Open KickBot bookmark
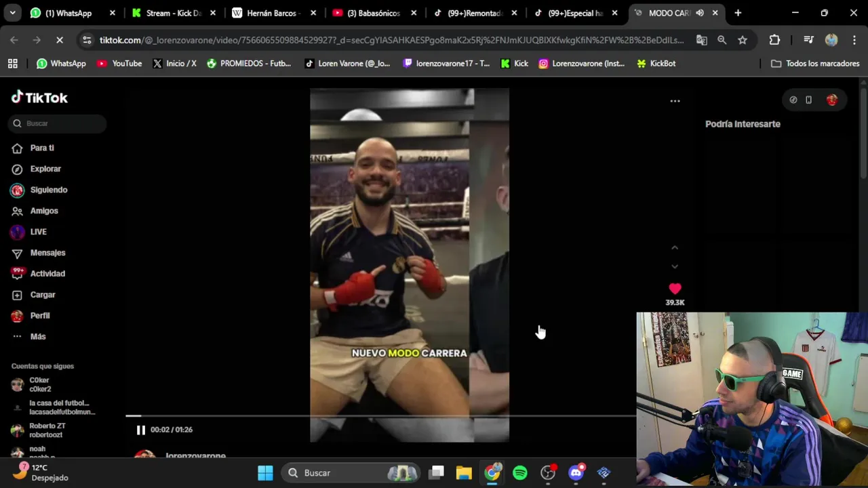The image size is (868, 488). click(656, 64)
